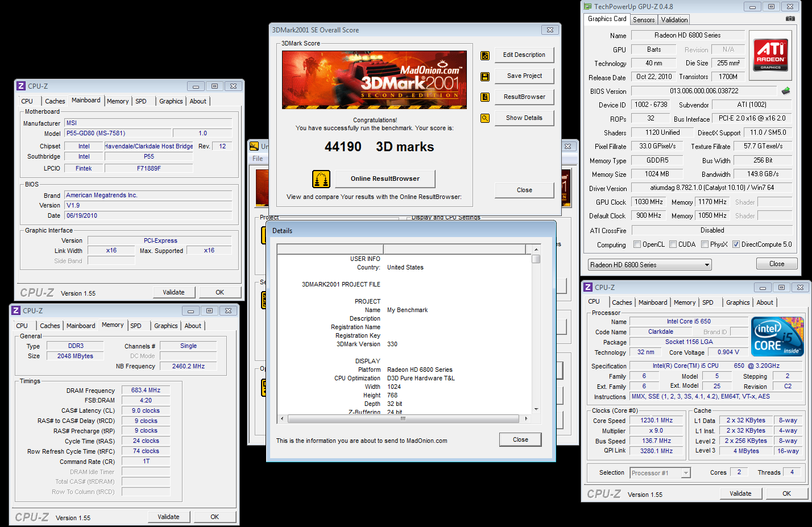Click the ATI Radeon logo in GPU-Z
This screenshot has height=527, width=812.
pyautogui.click(x=770, y=55)
